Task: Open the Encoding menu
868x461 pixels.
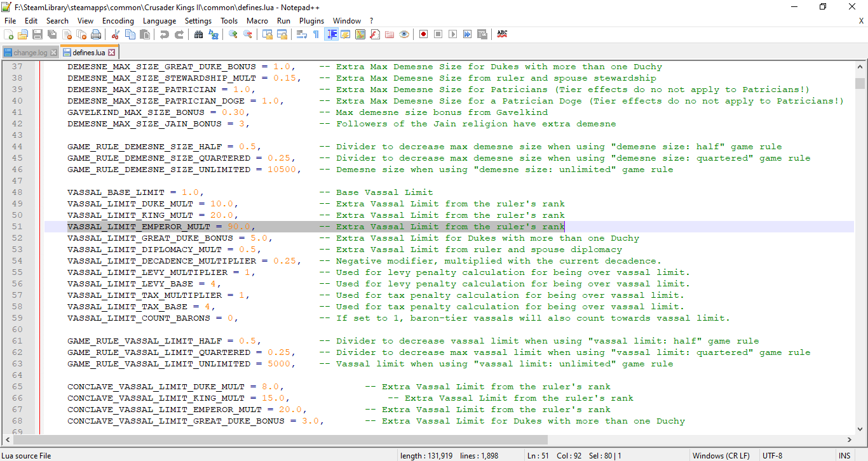Action: 118,20
